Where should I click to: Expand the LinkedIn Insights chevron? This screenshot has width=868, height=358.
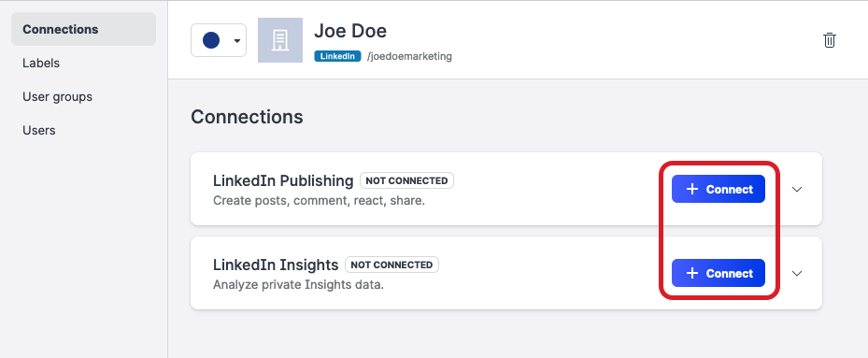pyautogui.click(x=797, y=274)
